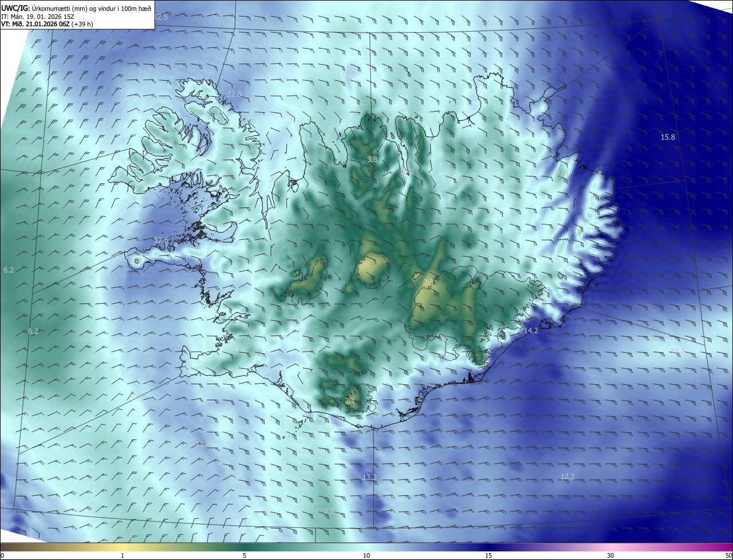The image size is (733, 560).
Task: Click the 1 tick label on the color scale
Action: pyautogui.click(x=123, y=555)
